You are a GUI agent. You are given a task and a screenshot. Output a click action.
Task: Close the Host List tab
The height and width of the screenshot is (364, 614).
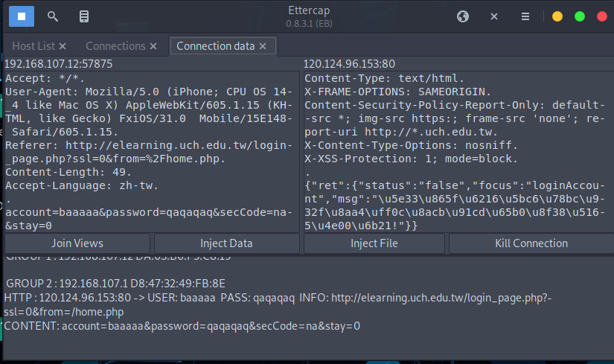tap(63, 46)
